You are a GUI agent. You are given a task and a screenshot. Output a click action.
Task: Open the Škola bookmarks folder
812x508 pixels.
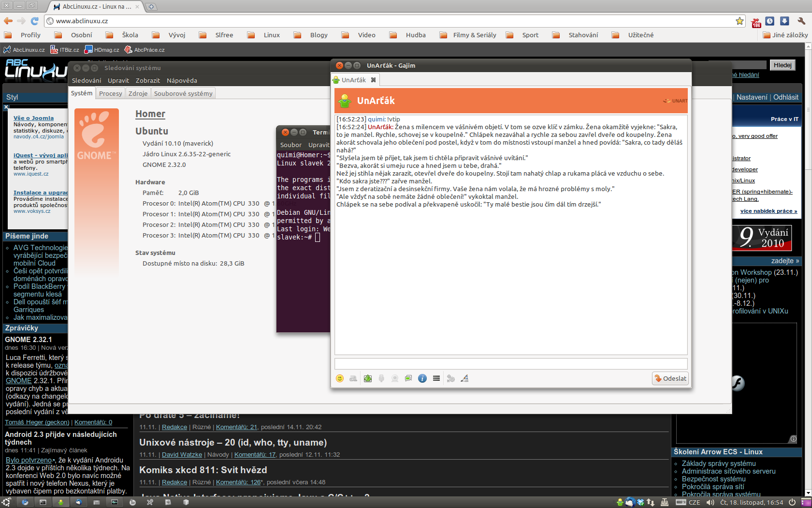tap(122, 35)
